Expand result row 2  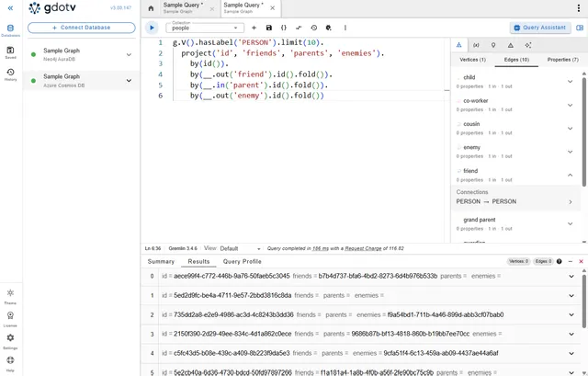(571, 314)
